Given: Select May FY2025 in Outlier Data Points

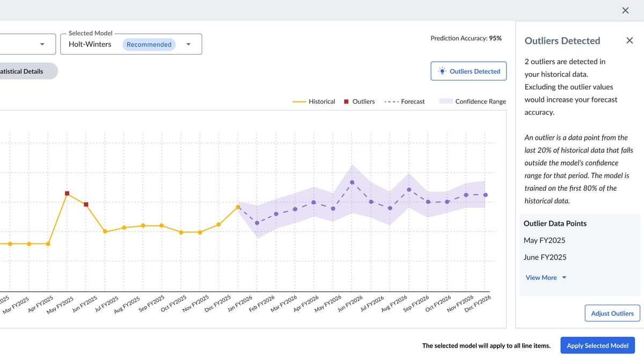Looking at the screenshot, I should [x=544, y=240].
